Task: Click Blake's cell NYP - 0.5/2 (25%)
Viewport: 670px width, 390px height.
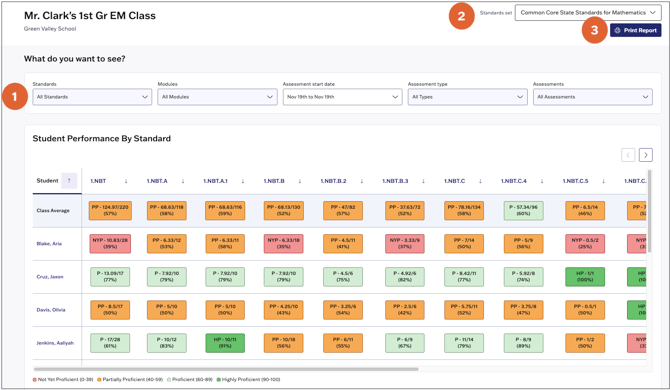Action: pyautogui.click(x=585, y=243)
